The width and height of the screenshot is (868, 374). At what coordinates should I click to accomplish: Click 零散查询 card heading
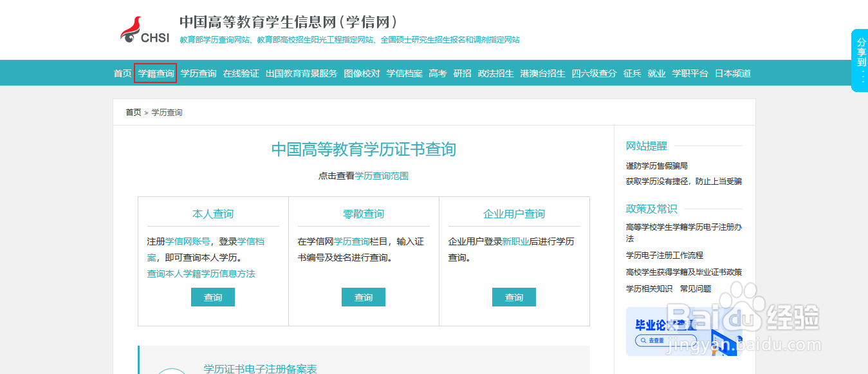coord(364,214)
